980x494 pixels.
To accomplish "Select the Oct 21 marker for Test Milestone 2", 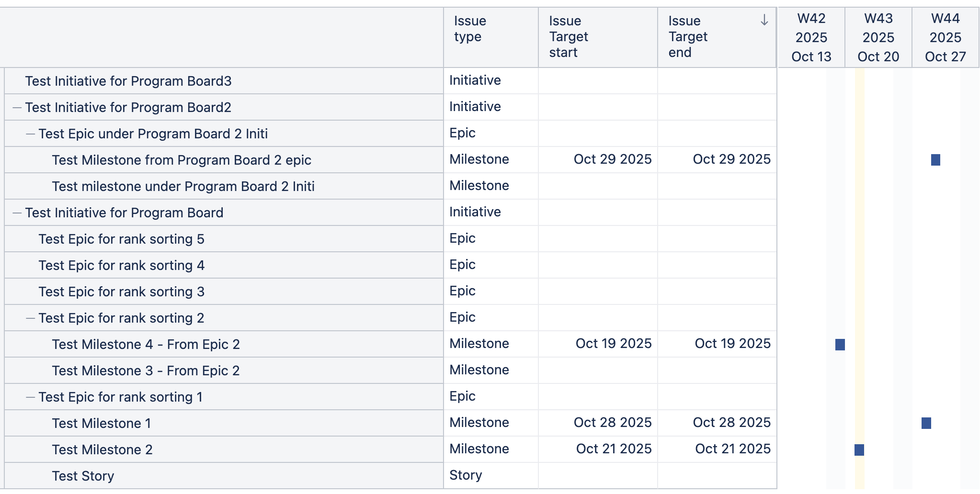I will [859, 450].
